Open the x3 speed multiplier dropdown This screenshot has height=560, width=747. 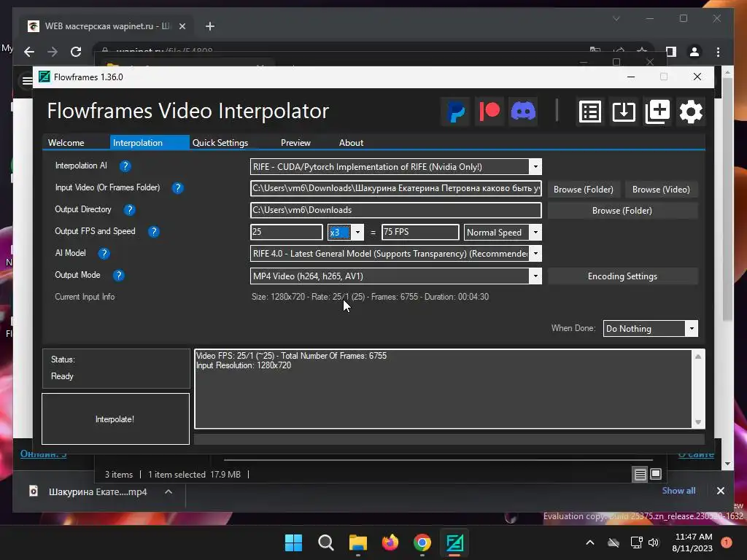point(357,233)
